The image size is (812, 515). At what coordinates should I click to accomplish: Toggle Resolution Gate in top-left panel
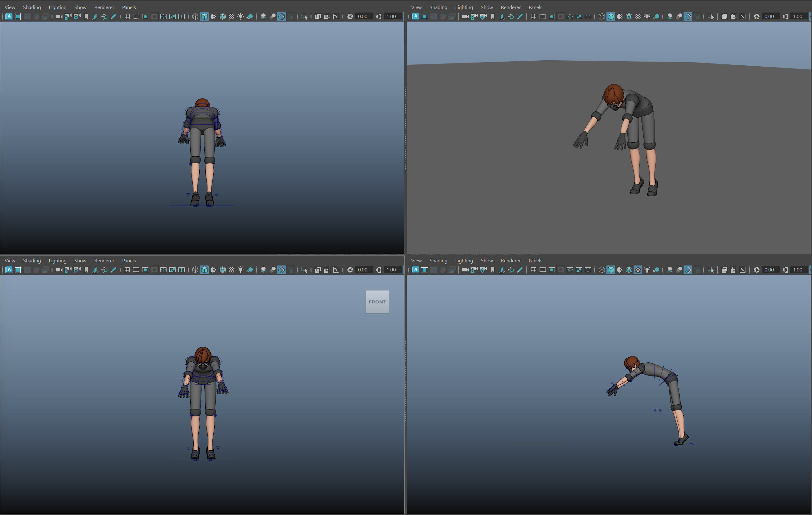(145, 16)
